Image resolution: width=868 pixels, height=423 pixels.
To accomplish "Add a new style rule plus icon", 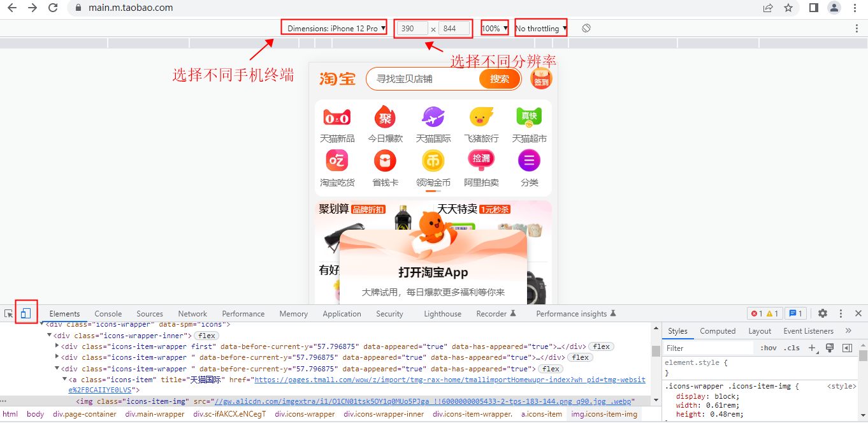I will click(x=812, y=348).
